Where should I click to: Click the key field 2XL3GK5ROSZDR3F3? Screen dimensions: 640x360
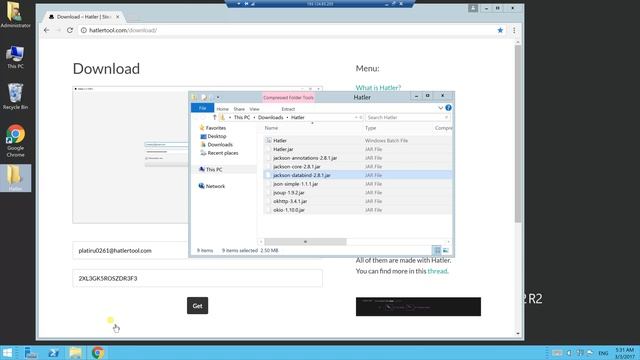tap(198, 278)
